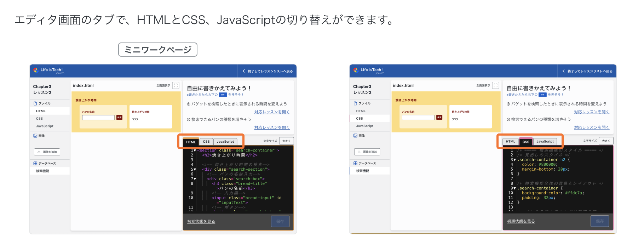Click bread name input field in left preview

click(x=98, y=118)
